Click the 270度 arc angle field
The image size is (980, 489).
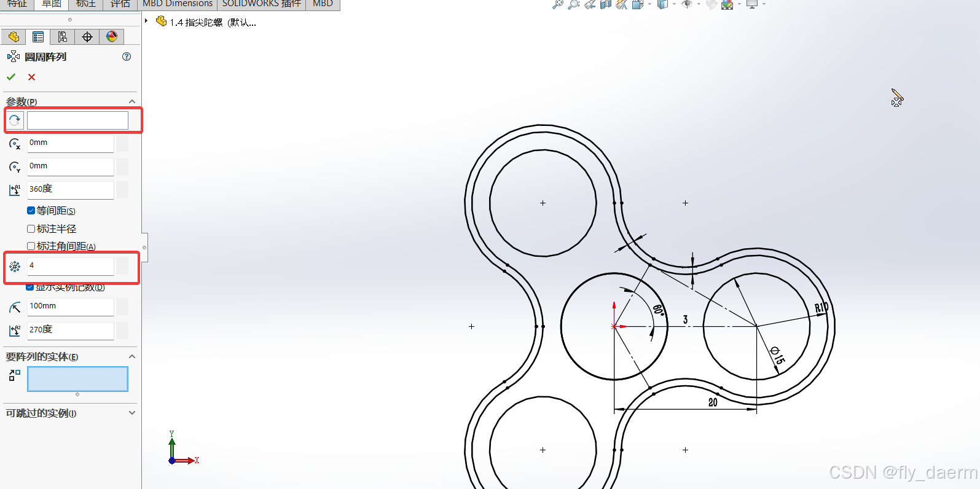click(71, 331)
